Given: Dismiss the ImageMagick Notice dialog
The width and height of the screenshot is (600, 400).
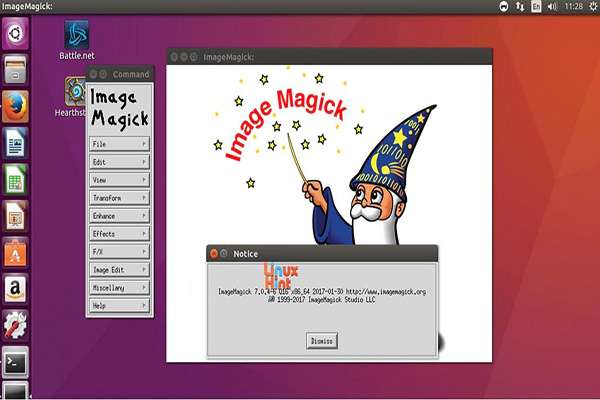Looking at the screenshot, I should tap(322, 341).
